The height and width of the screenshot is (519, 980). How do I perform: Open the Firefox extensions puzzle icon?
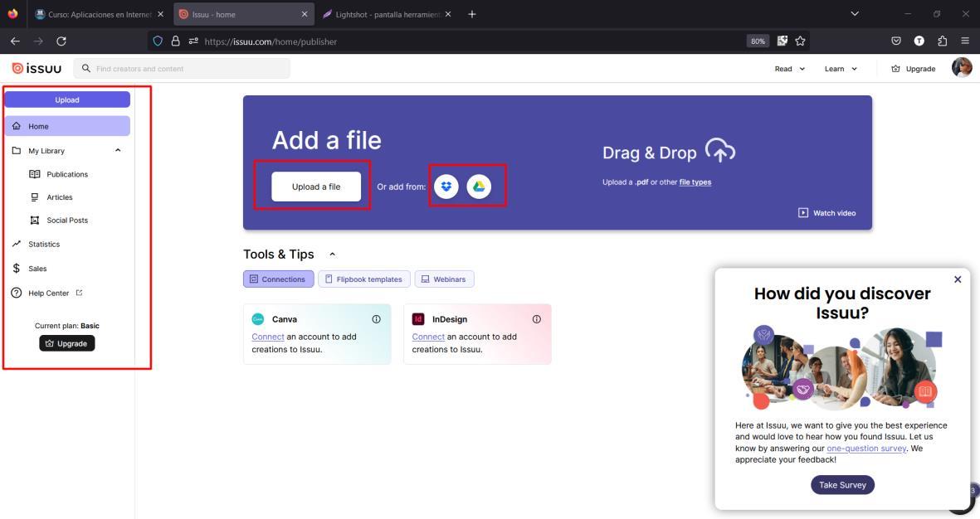pos(943,41)
